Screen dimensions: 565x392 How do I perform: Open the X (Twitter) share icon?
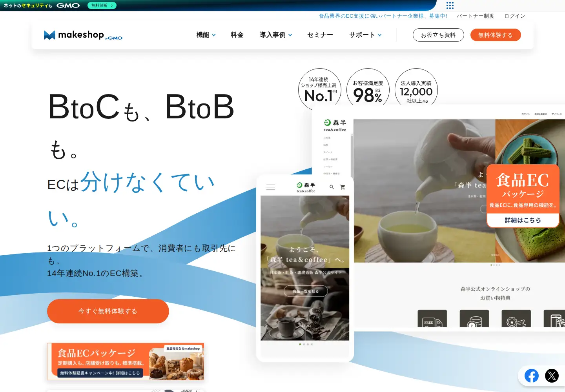click(552, 376)
